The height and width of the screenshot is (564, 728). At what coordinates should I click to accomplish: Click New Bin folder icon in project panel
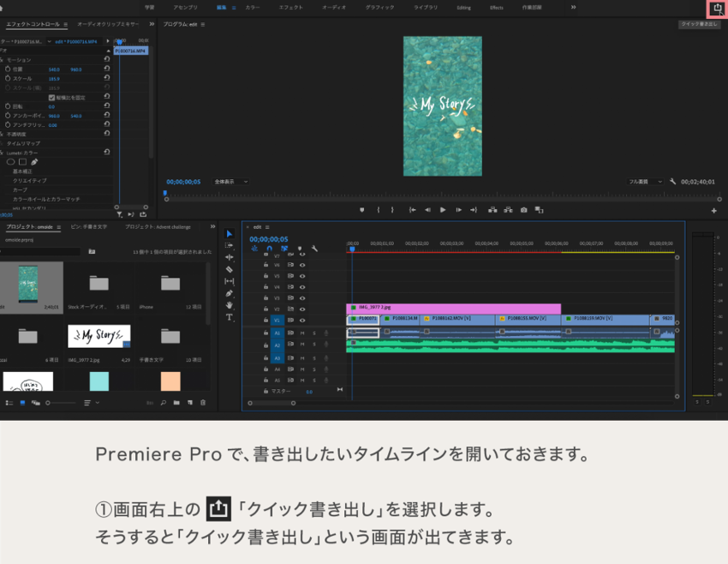(176, 403)
